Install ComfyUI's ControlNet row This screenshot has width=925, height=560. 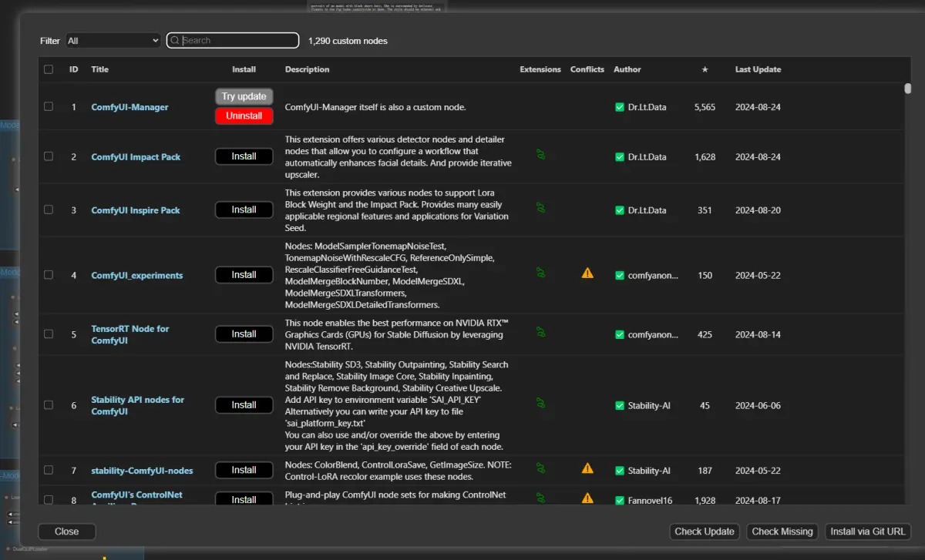[x=244, y=499]
